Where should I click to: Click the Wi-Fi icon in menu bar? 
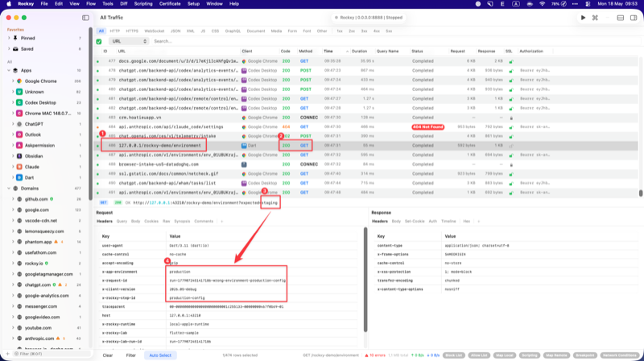click(x=542, y=4)
